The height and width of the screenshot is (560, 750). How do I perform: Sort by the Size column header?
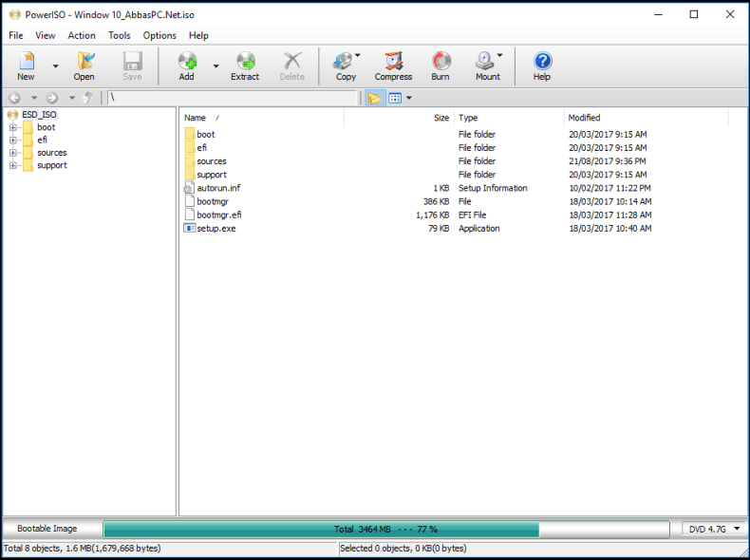click(399, 118)
